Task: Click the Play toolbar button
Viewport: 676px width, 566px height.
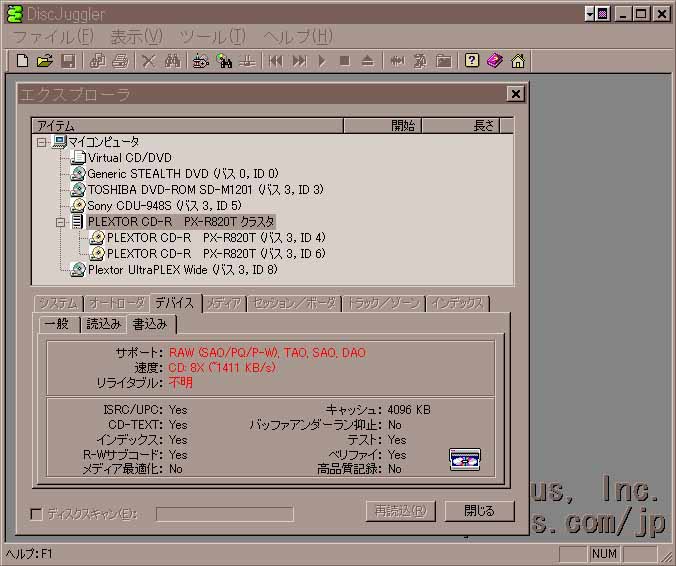Action: tap(322, 61)
